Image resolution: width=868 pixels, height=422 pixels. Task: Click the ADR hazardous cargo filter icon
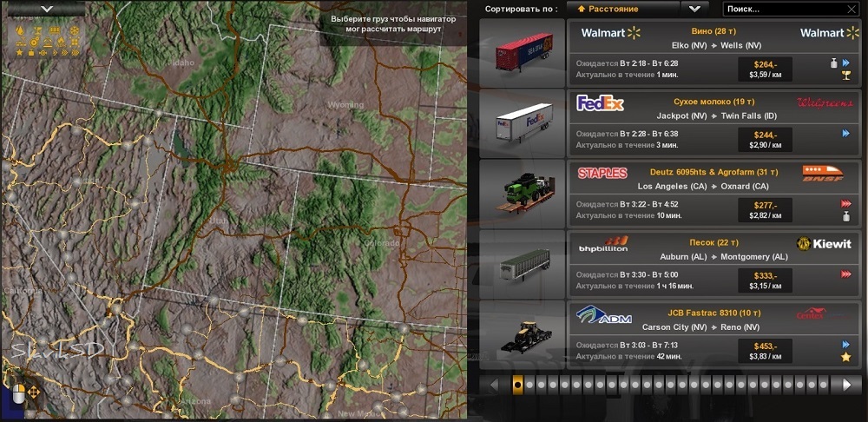point(61,43)
